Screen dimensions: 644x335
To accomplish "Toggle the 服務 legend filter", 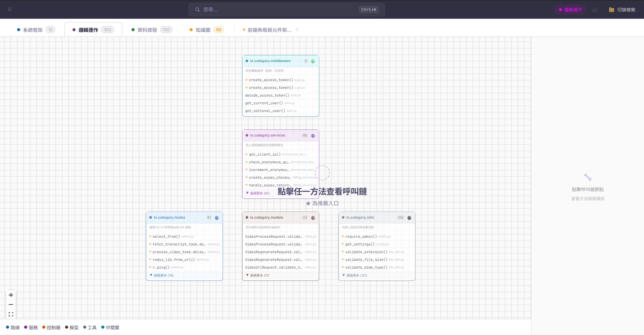I will coord(32,327).
